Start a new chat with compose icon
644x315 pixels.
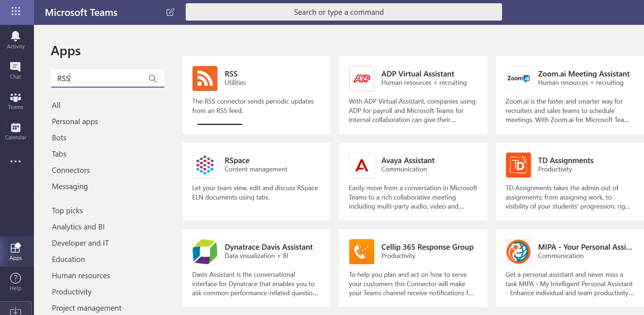pyautogui.click(x=170, y=12)
